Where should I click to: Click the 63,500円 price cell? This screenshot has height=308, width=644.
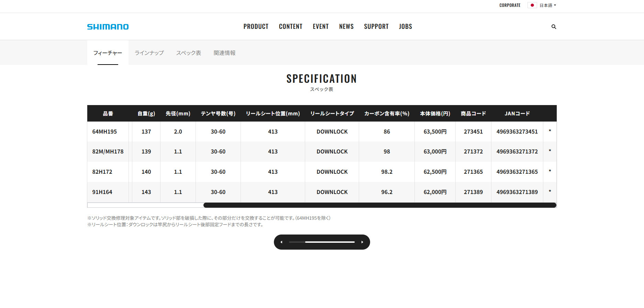tap(435, 132)
